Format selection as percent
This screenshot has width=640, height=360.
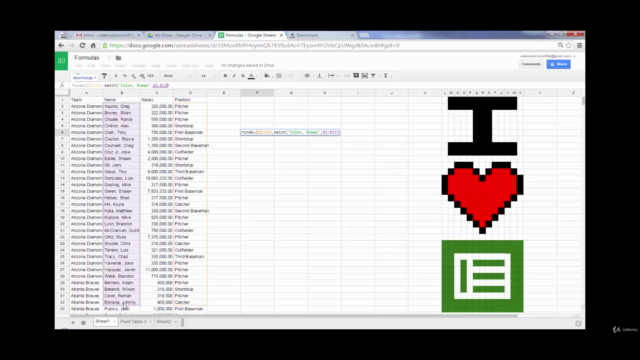[x=124, y=76]
